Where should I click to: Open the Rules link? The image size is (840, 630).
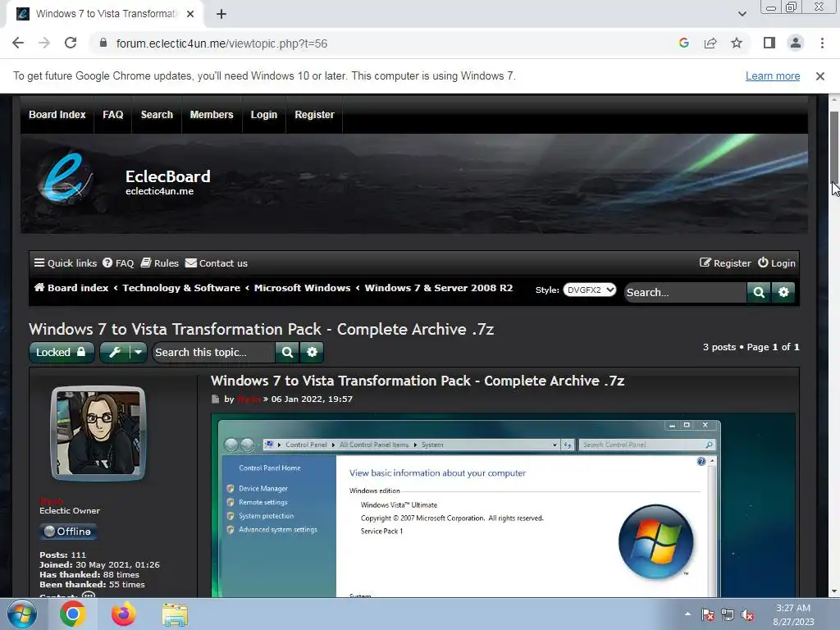point(160,263)
